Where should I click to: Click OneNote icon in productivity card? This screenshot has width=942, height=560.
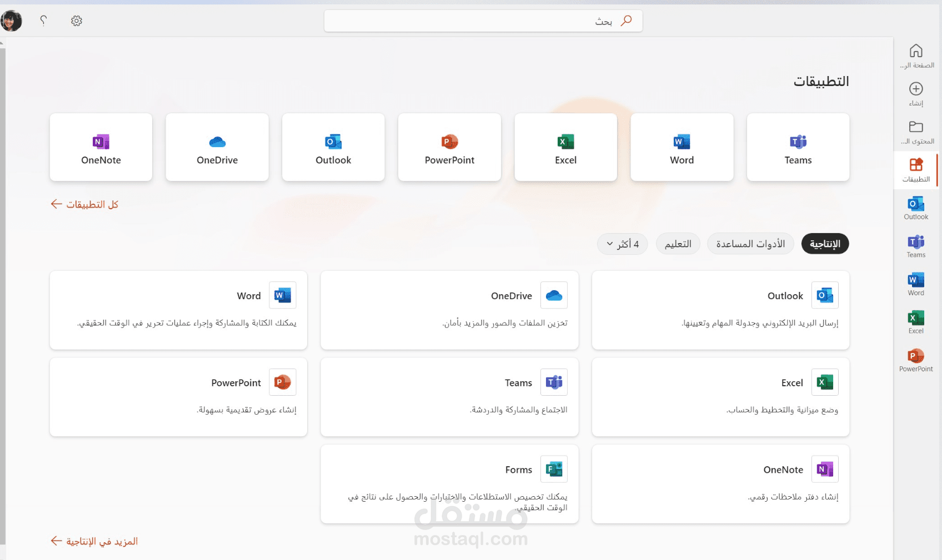tap(825, 470)
